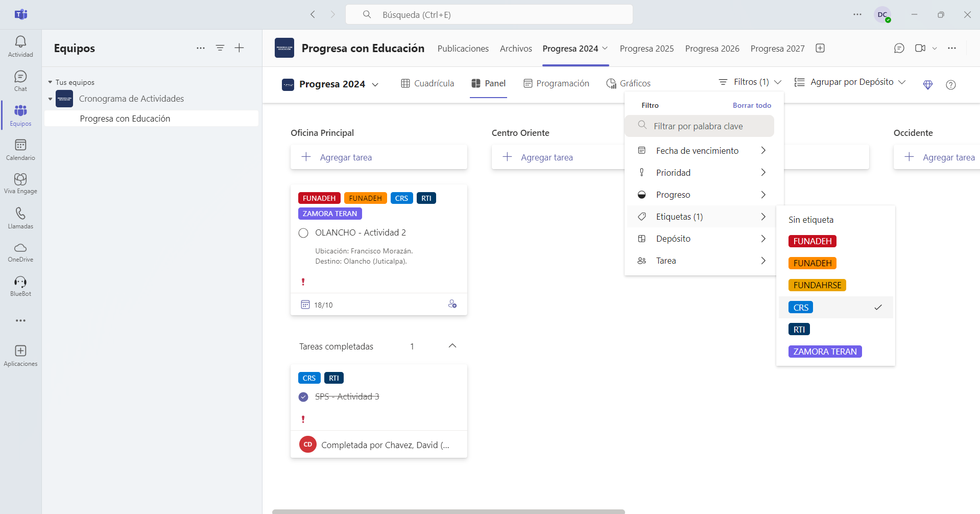Open settings and more ellipsis in title bar
Image resolution: width=980 pixels, height=514 pixels.
[857, 14]
